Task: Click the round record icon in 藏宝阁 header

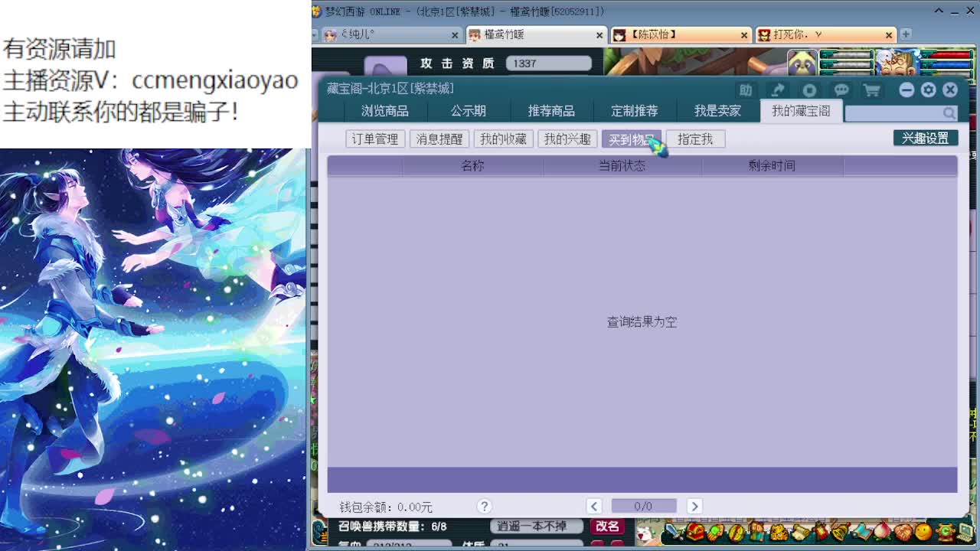Action: 809,90
